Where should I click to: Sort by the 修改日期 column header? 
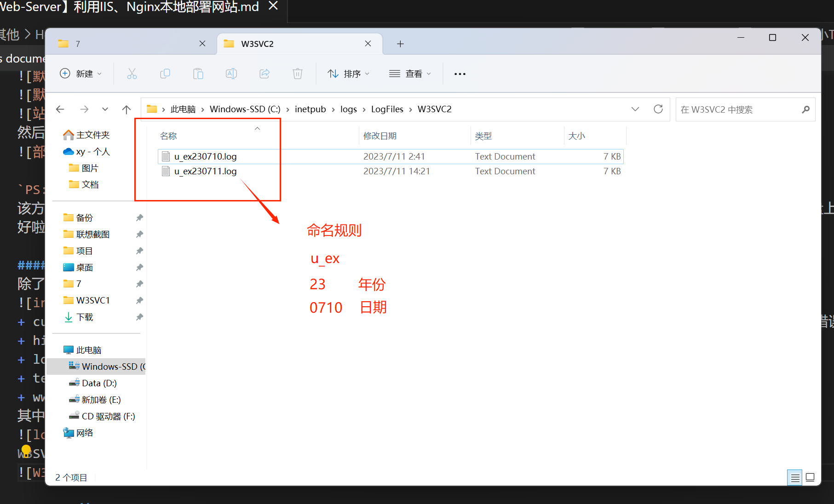380,136
